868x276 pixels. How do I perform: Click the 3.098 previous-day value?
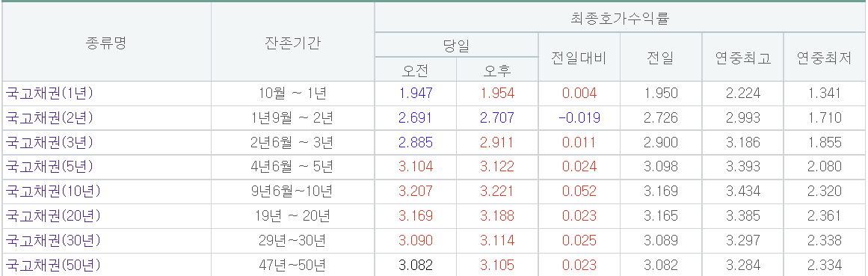coord(661,167)
